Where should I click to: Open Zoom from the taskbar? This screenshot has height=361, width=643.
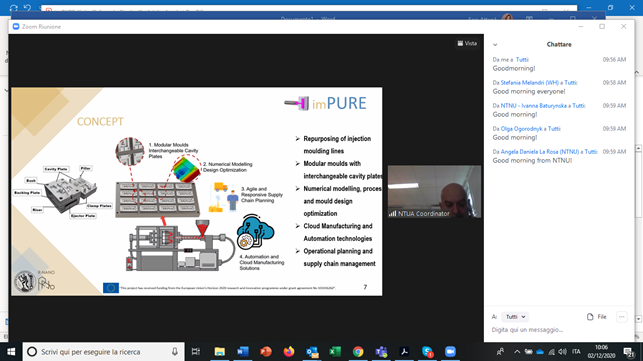click(450, 352)
